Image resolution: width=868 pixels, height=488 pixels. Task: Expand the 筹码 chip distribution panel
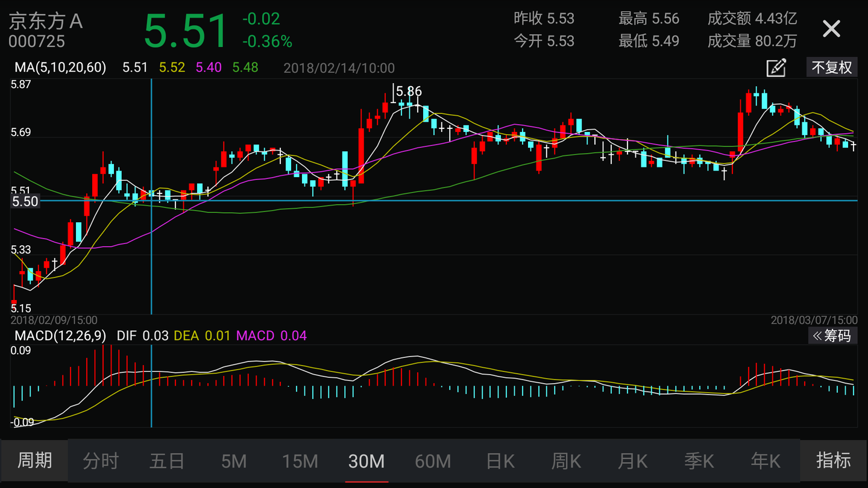pyautogui.click(x=832, y=336)
